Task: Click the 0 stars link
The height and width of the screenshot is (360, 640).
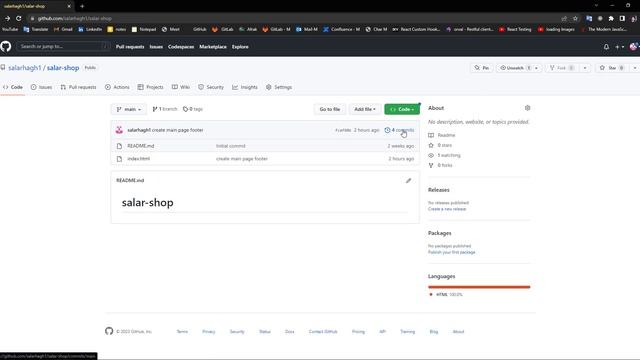Action: pyautogui.click(x=444, y=145)
